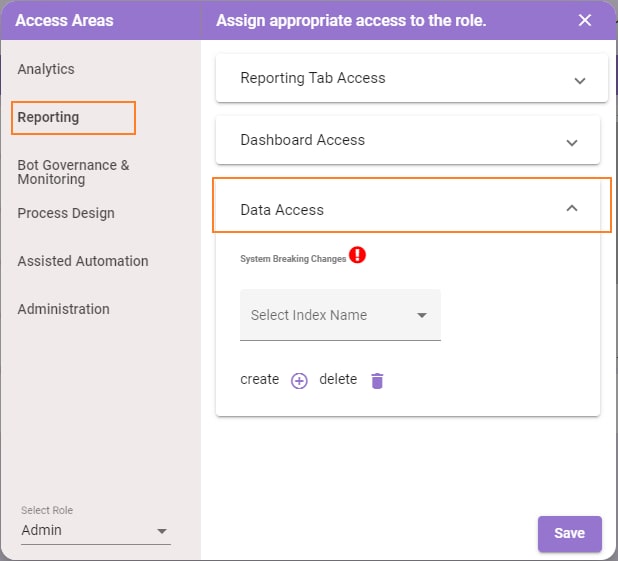The image size is (618, 561).
Task: Collapse the Data Access section chevron
Action: point(572,208)
